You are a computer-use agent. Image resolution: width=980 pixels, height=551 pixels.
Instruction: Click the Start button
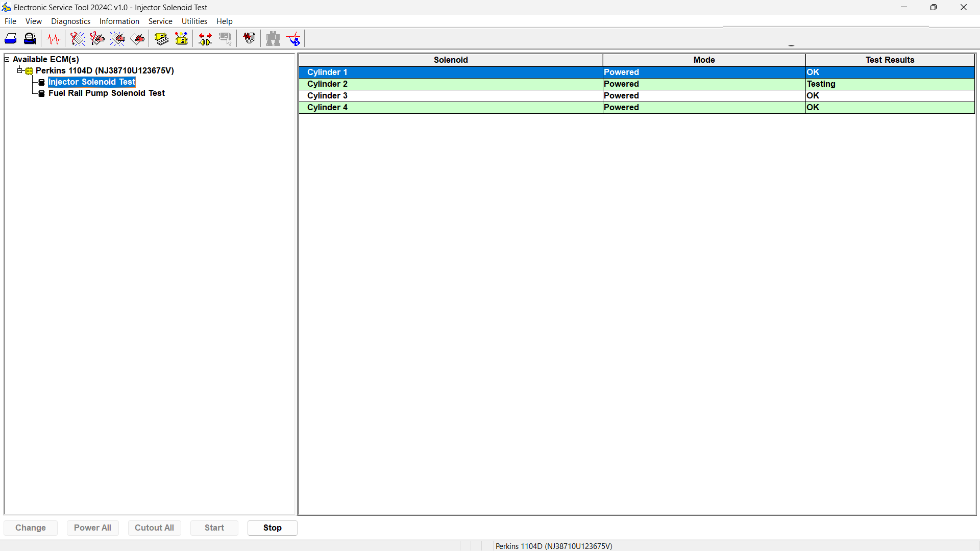214,528
